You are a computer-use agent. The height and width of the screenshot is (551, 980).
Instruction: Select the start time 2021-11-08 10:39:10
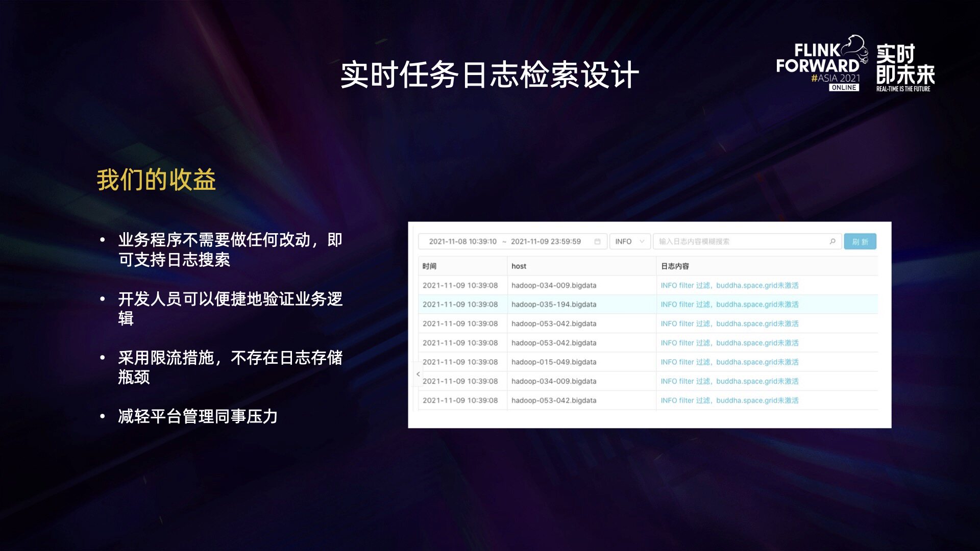click(x=462, y=241)
